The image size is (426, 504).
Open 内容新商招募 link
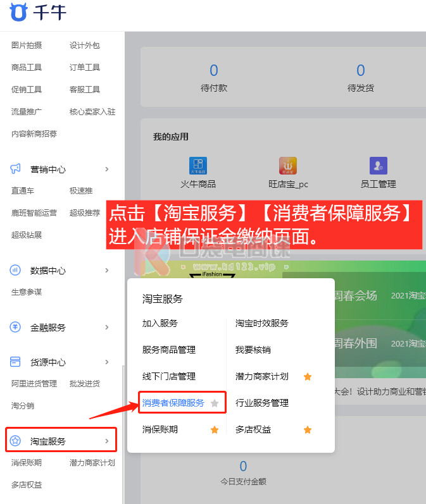tap(34, 133)
